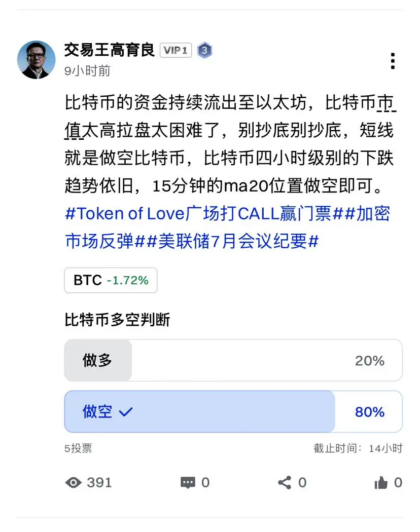Tap the checkmark on 做空 option

(x=126, y=412)
